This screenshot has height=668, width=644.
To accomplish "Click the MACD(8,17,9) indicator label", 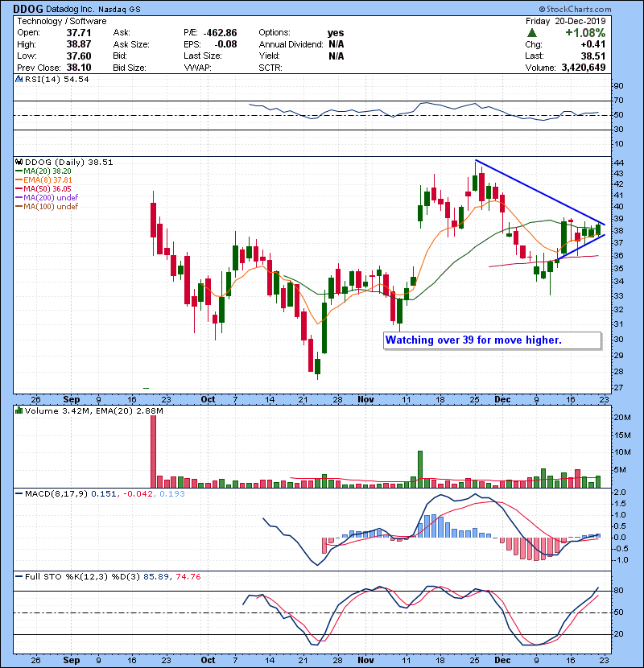I will click(x=56, y=493).
